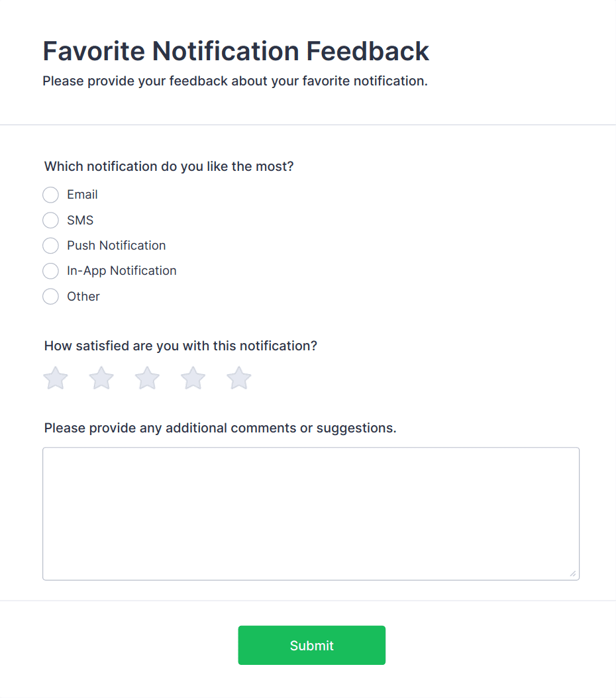Click the 'How satisfied are you' question label
The height and width of the screenshot is (698, 616).
pos(181,346)
